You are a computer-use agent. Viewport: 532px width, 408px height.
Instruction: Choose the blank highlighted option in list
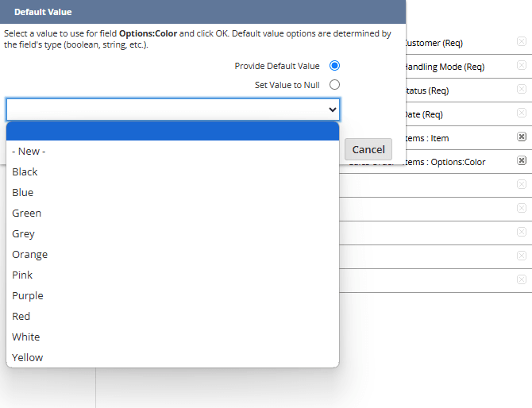(x=172, y=131)
